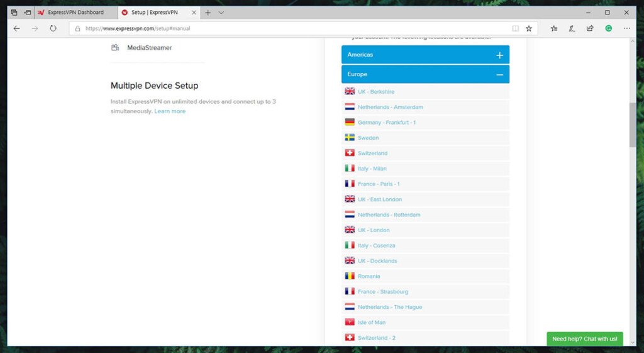Select Netherlands - The Hague server
The width and height of the screenshot is (644, 353).
point(390,308)
